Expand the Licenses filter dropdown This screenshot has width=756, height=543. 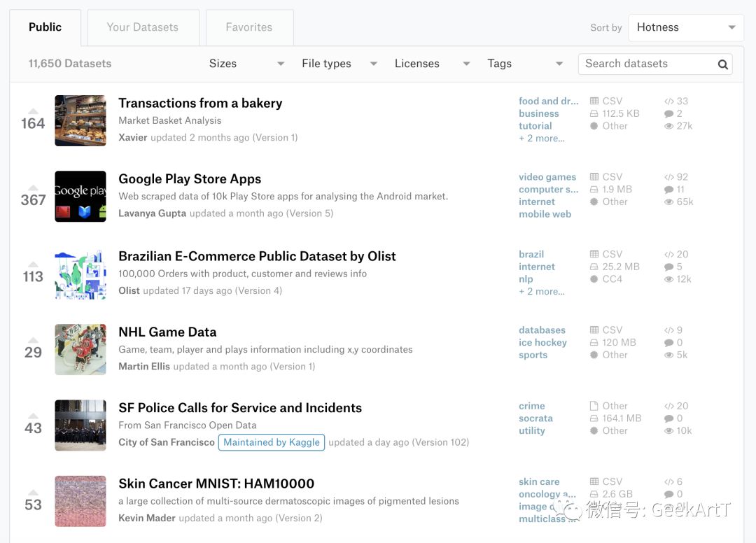[432, 64]
